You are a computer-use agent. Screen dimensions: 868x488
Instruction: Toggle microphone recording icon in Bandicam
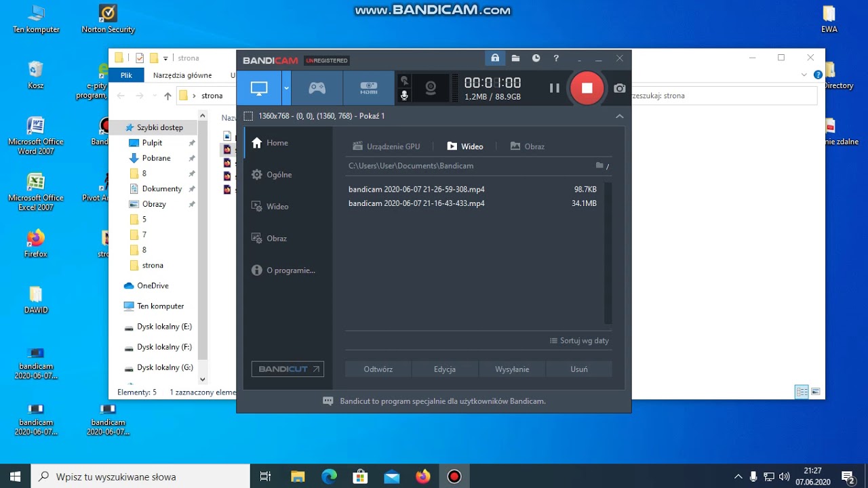[405, 96]
